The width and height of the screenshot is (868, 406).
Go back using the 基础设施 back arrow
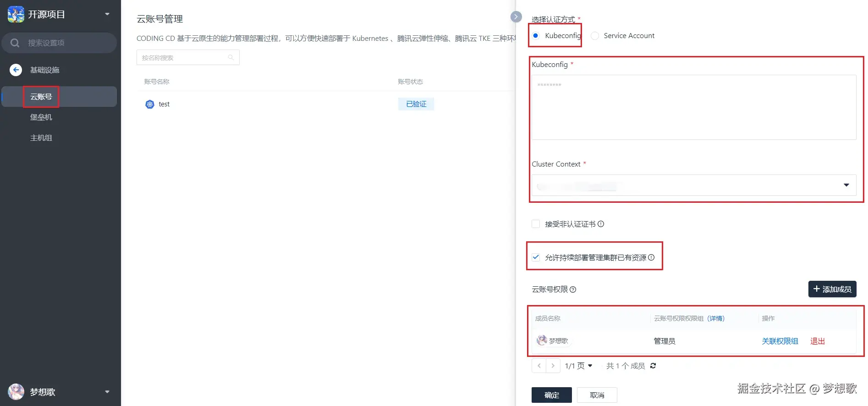16,70
